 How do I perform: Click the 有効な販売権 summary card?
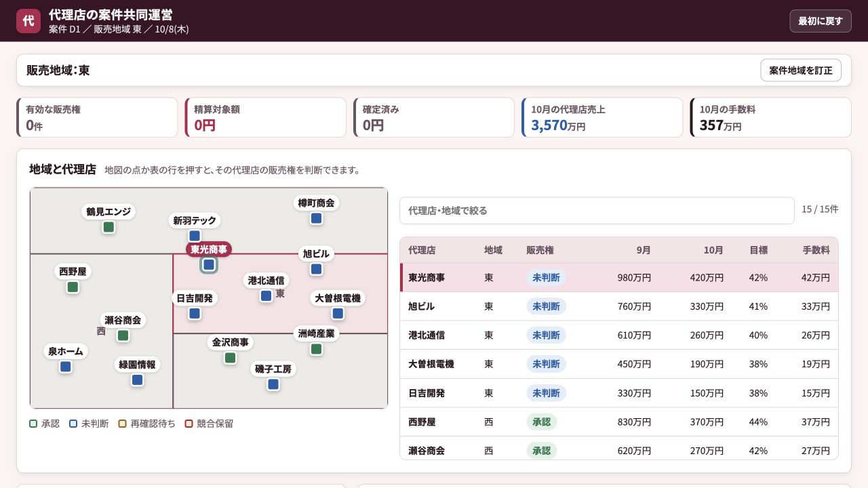97,117
